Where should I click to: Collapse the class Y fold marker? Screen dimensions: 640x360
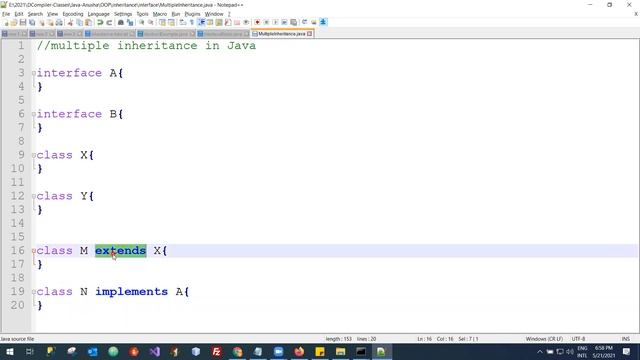(x=34, y=196)
